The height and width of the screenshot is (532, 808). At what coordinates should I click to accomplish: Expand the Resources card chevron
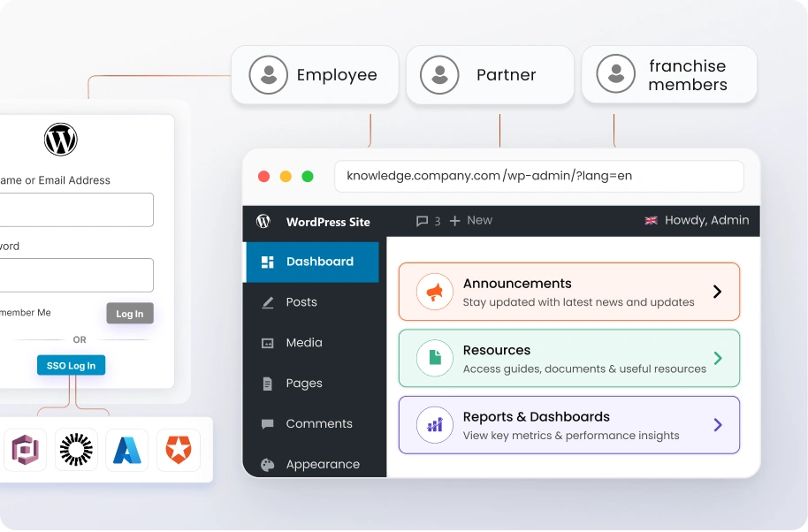tap(717, 358)
